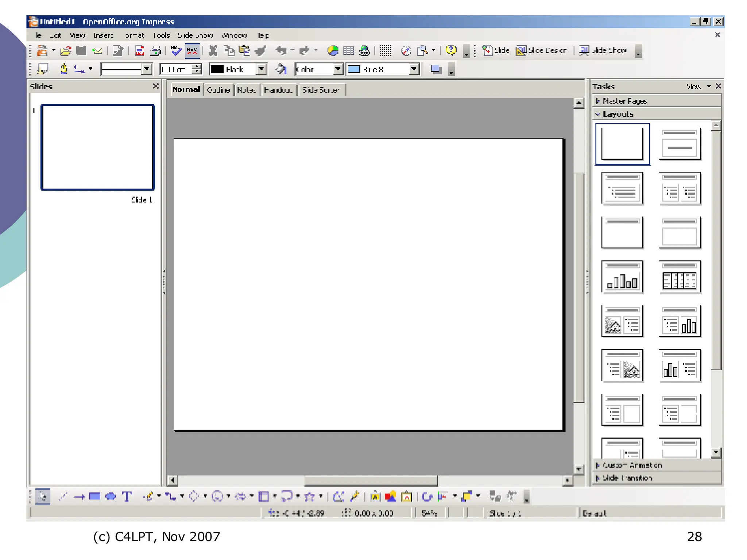Expand the Master Pages section
Image resolution: width=747 pixels, height=560 pixels.
(624, 101)
